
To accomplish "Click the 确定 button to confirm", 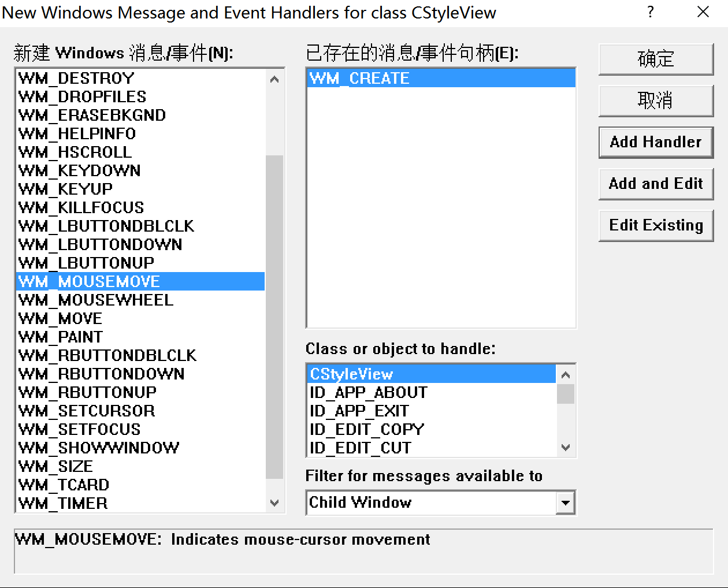I will coord(656,59).
